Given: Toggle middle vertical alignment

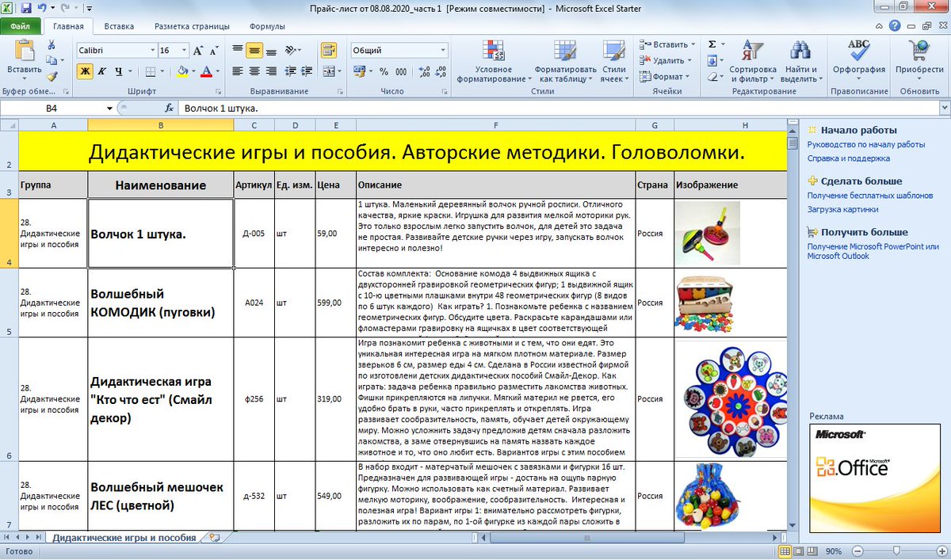Looking at the screenshot, I should (x=254, y=51).
